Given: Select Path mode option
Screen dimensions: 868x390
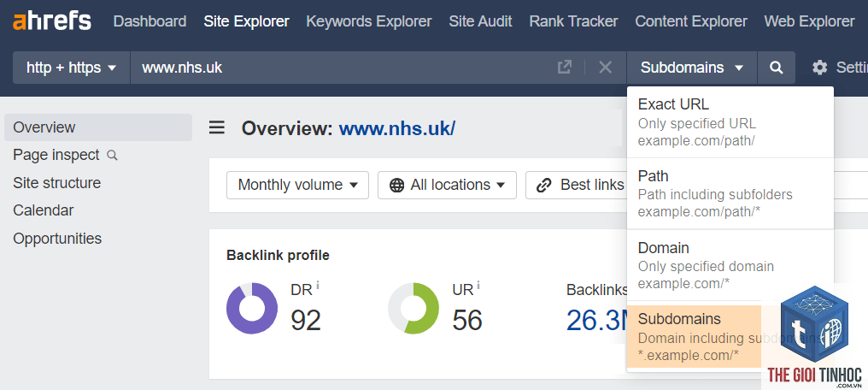Looking at the screenshot, I should coord(730,194).
